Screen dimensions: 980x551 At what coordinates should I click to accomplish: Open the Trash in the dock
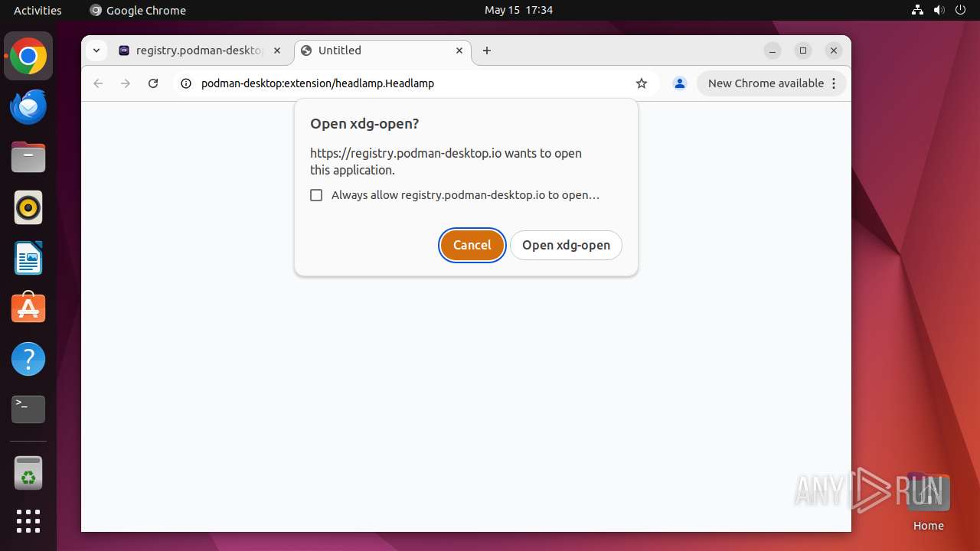click(x=28, y=473)
